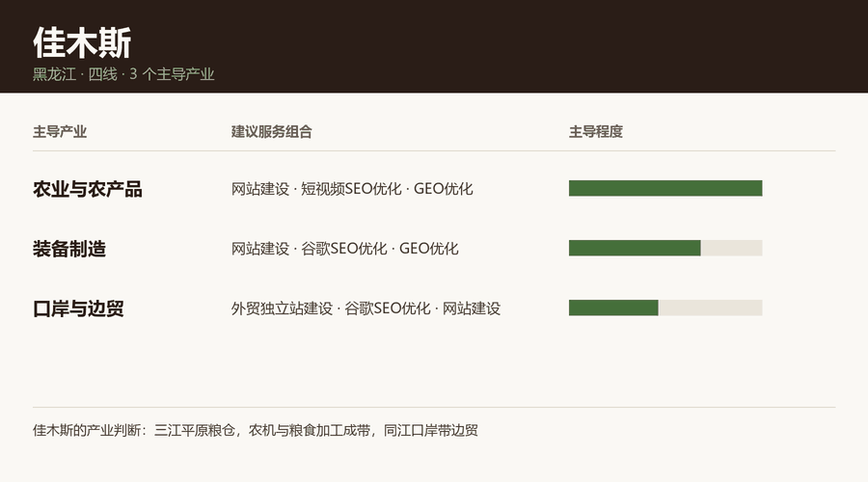
Task: Select the 装备制造 industry row label
Action: click(69, 249)
